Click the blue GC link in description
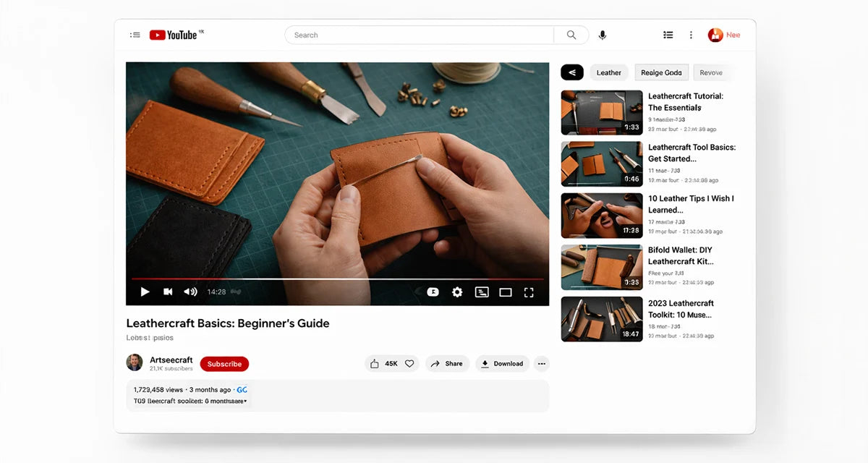This screenshot has height=463, width=868. [242, 389]
